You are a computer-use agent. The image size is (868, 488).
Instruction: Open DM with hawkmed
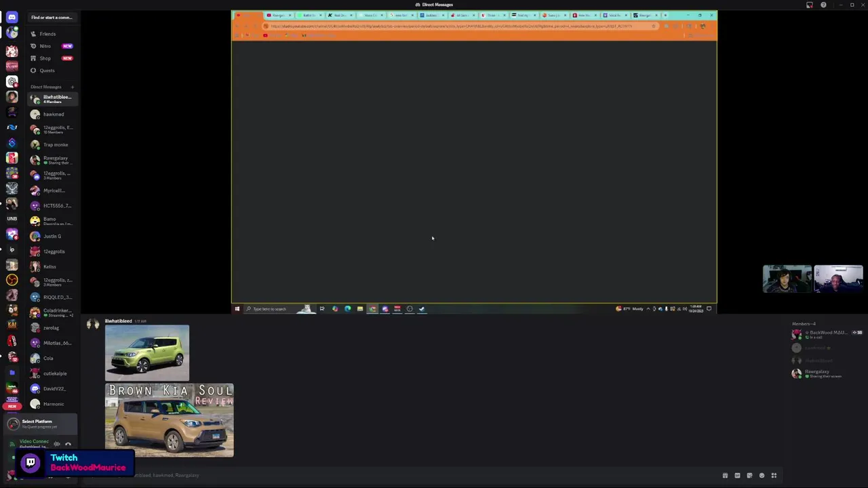(x=53, y=114)
